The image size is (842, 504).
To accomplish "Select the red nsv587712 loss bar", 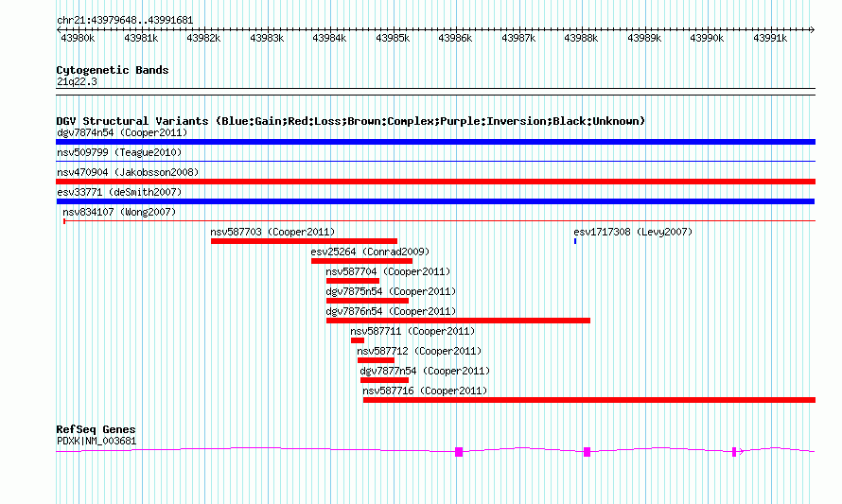I will click(376, 360).
